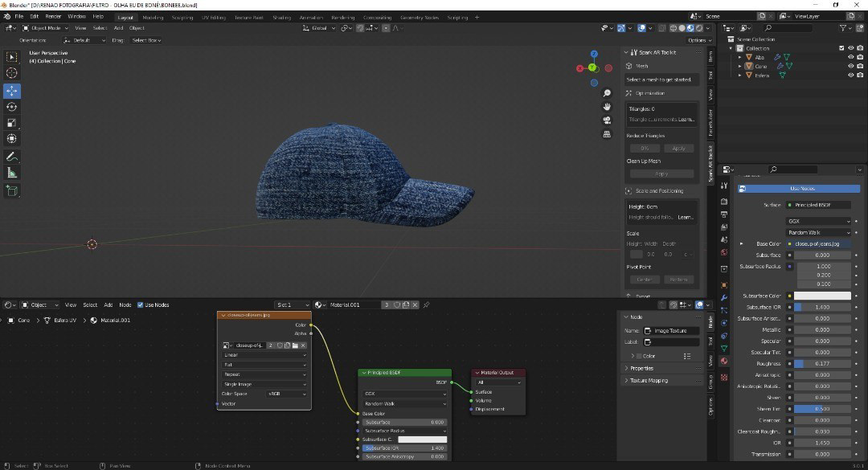Screen dimensions: 868x470
Task: Select the Scale tool in viewport toolbar
Action: click(12, 123)
